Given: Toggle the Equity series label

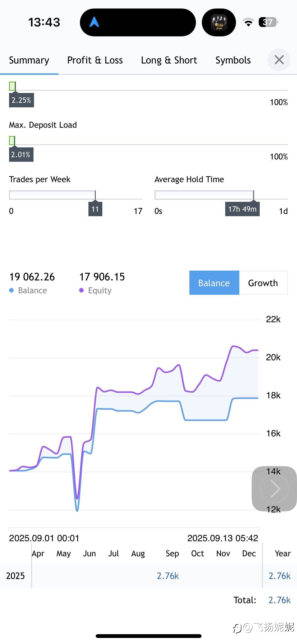Looking at the screenshot, I should tap(100, 291).
